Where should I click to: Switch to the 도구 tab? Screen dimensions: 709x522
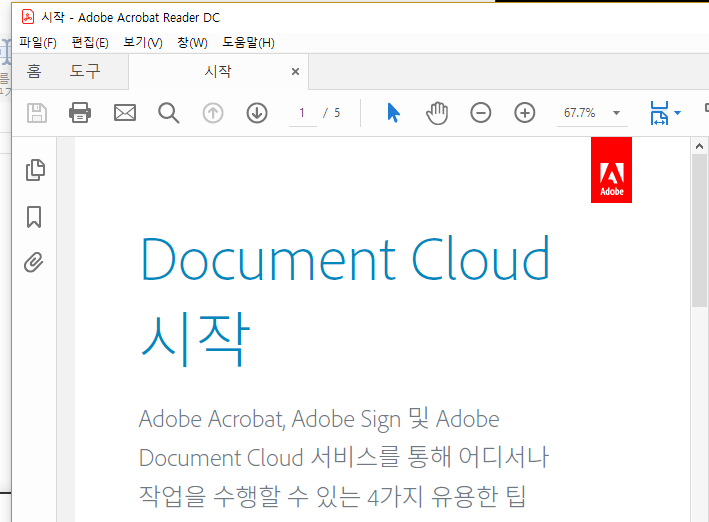(85, 71)
